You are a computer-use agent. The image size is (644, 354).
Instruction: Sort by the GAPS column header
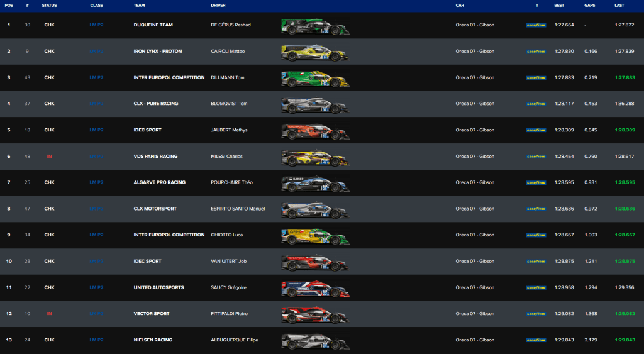(x=590, y=5)
